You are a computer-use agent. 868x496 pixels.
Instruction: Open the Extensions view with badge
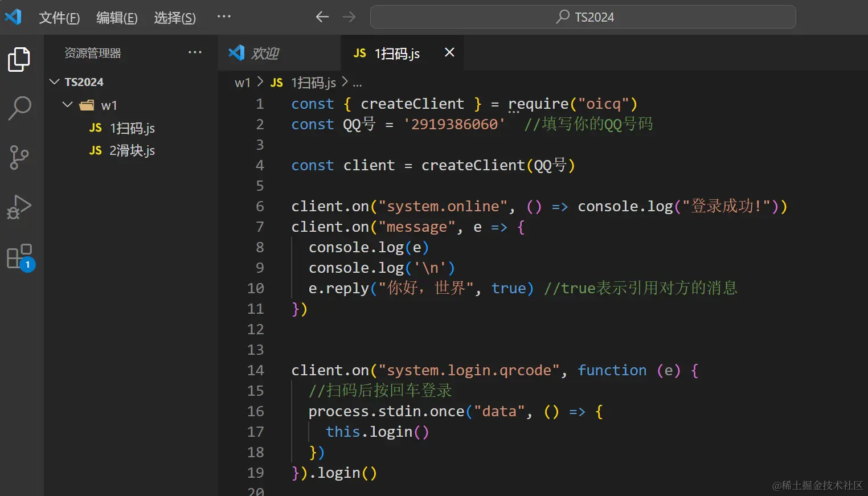point(19,257)
